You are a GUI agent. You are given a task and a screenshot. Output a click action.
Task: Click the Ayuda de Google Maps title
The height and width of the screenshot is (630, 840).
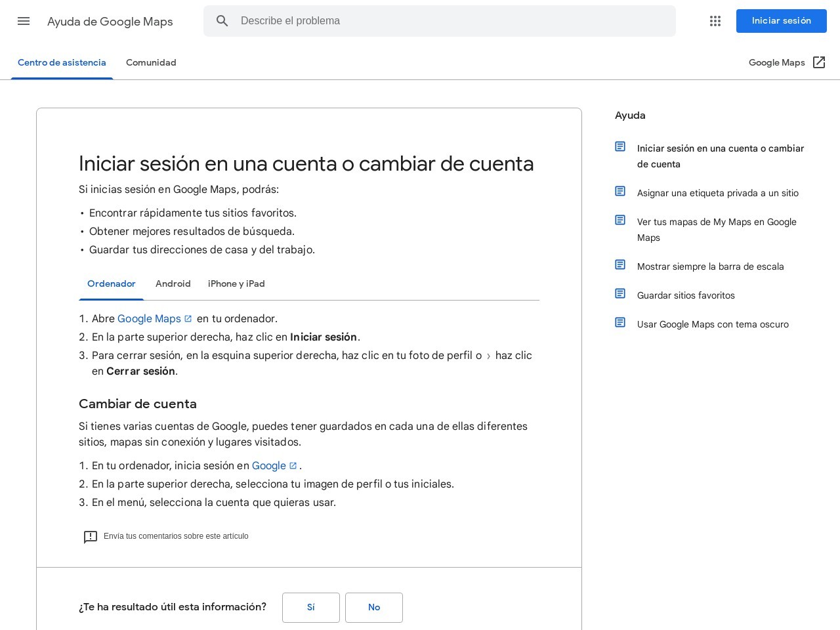[110, 22]
